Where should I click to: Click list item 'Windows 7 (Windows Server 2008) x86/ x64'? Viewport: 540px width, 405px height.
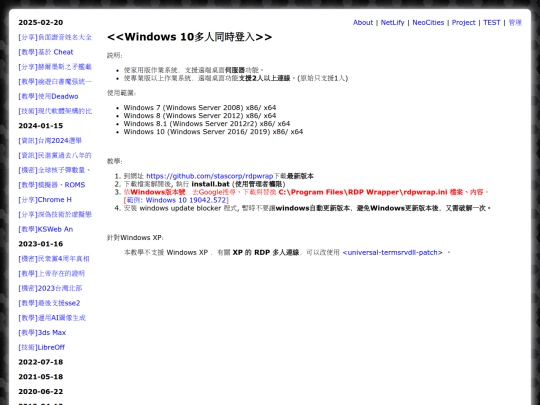[200, 108]
